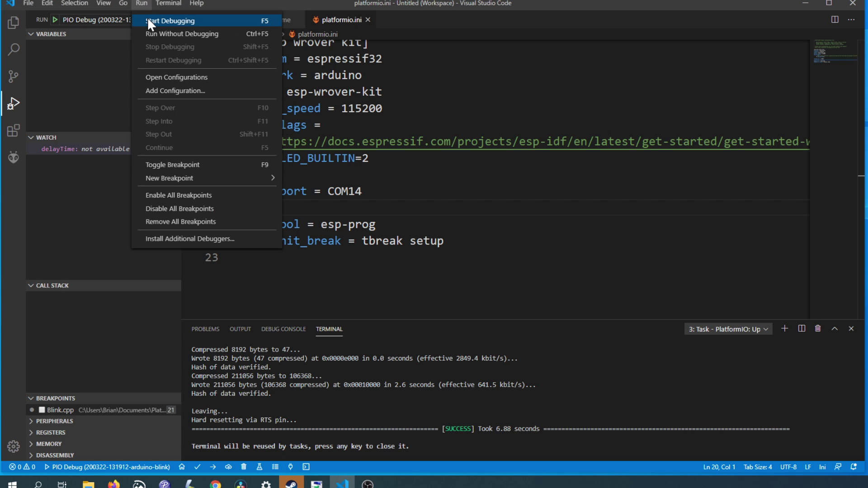This screenshot has width=868, height=488.
Task: Collapse the WATCH section
Action: (103, 137)
